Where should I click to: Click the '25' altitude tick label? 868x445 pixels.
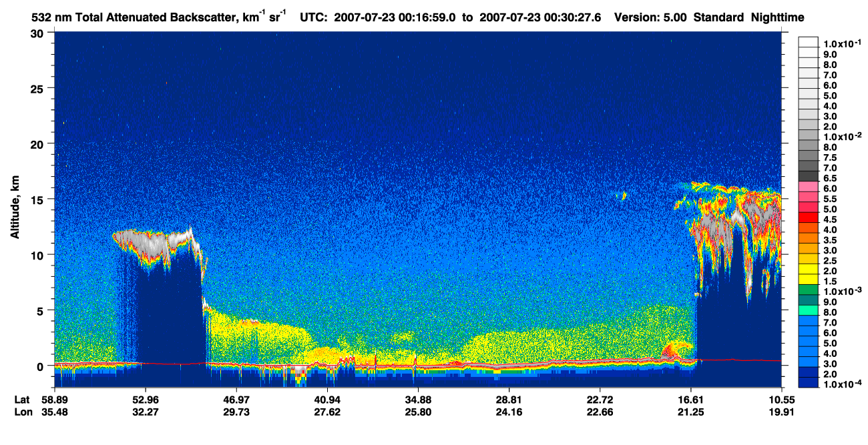tap(38, 88)
